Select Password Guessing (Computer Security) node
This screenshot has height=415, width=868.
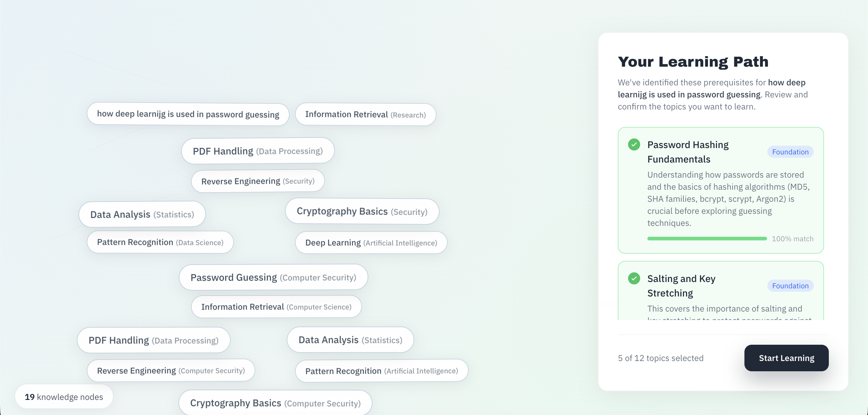[x=273, y=277]
